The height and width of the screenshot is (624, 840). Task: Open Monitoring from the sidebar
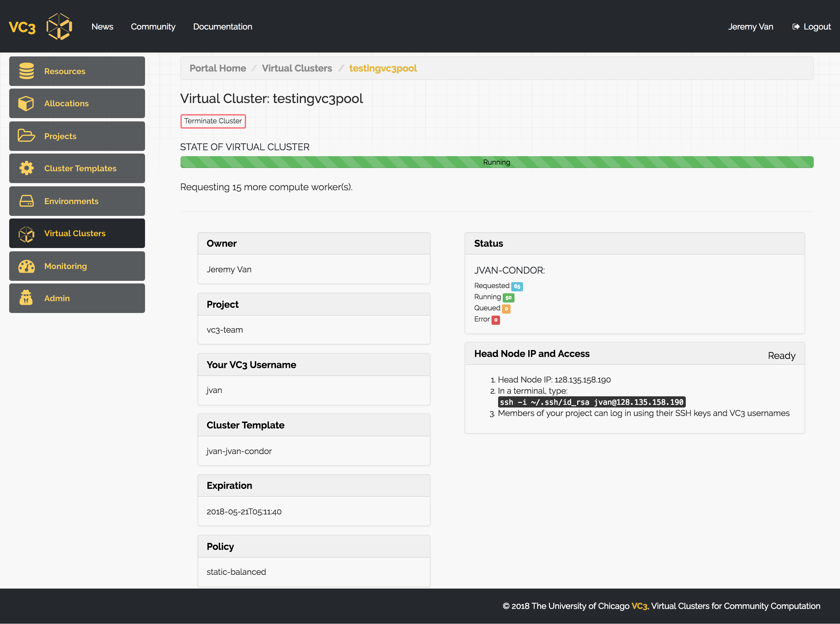pyautogui.click(x=77, y=266)
